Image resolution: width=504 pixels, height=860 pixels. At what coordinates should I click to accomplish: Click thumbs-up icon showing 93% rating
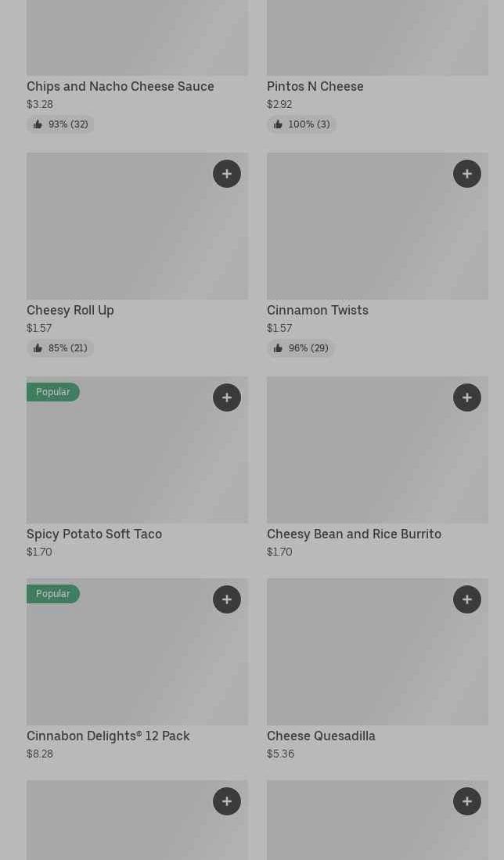pyautogui.click(x=38, y=124)
